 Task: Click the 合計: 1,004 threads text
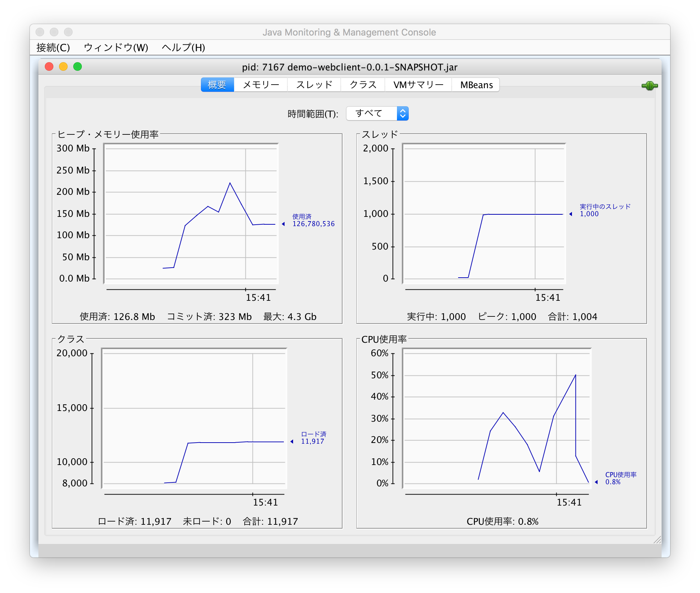[572, 316]
